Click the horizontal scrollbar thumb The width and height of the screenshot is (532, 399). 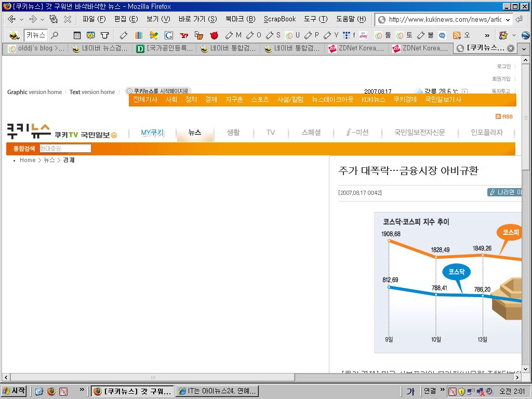point(153,377)
